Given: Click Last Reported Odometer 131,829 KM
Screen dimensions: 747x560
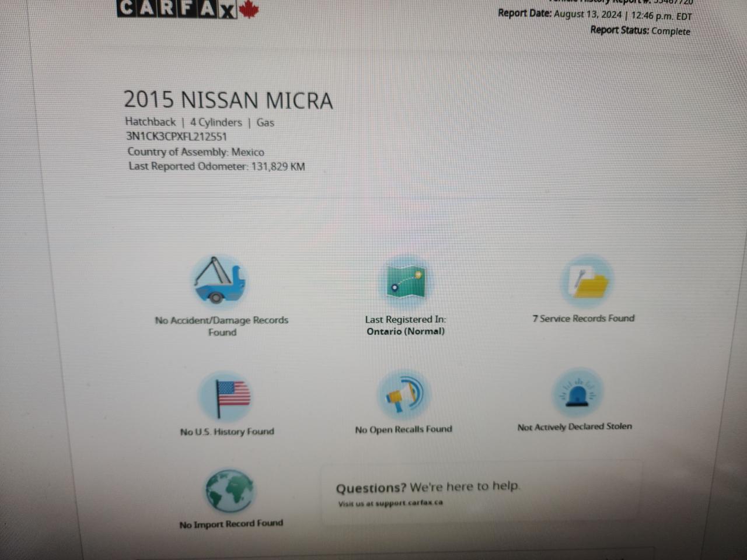Looking at the screenshot, I should 217,167.
